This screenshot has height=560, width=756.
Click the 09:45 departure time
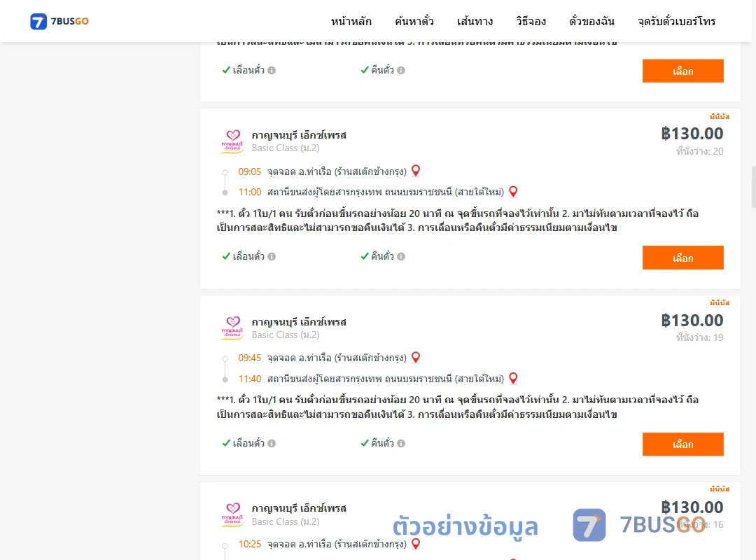[x=249, y=358]
